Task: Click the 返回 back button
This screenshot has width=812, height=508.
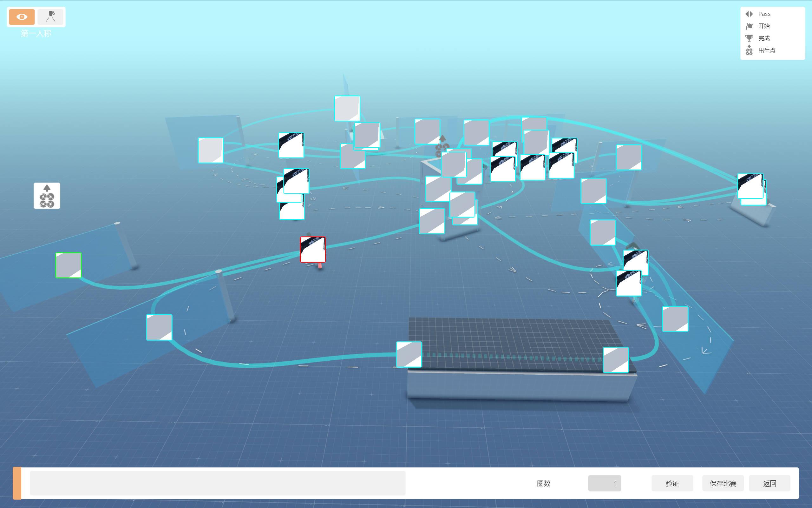Action: (x=769, y=483)
